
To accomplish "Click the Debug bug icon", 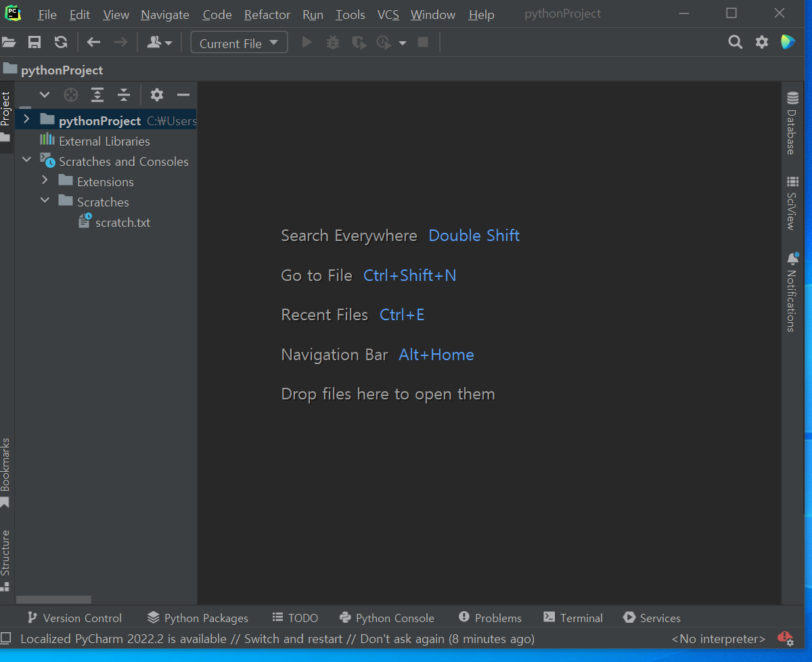I will pos(333,43).
